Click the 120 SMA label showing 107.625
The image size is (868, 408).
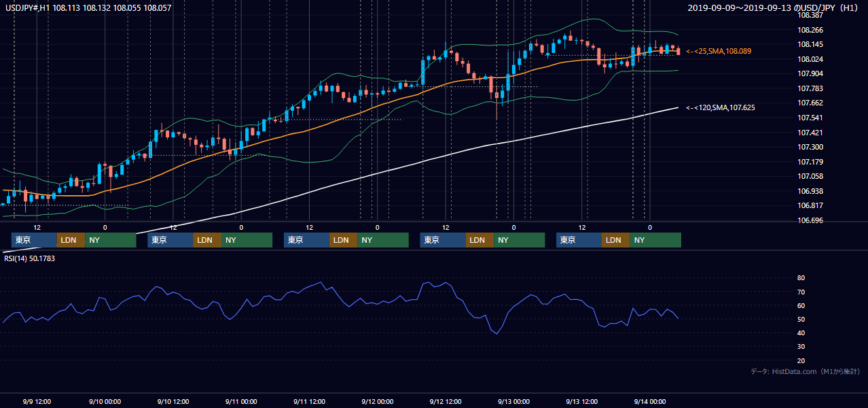pyautogui.click(x=721, y=107)
